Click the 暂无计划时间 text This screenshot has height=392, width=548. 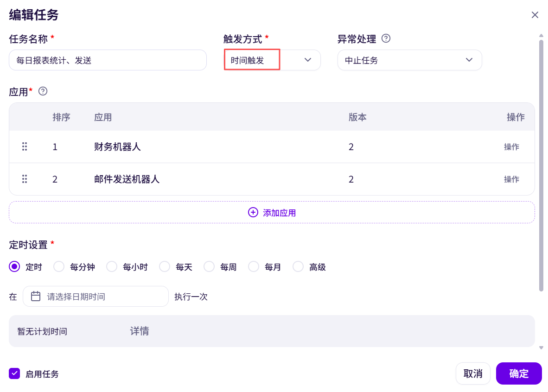42,331
